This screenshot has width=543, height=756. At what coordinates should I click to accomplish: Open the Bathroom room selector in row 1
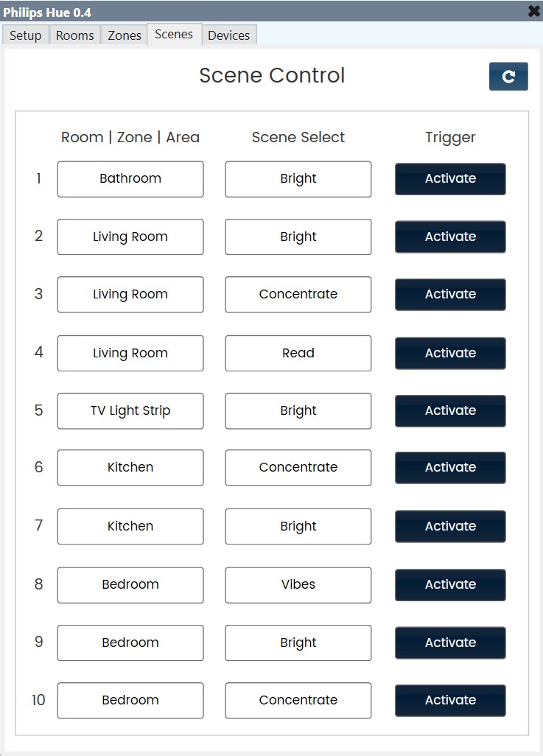130,178
